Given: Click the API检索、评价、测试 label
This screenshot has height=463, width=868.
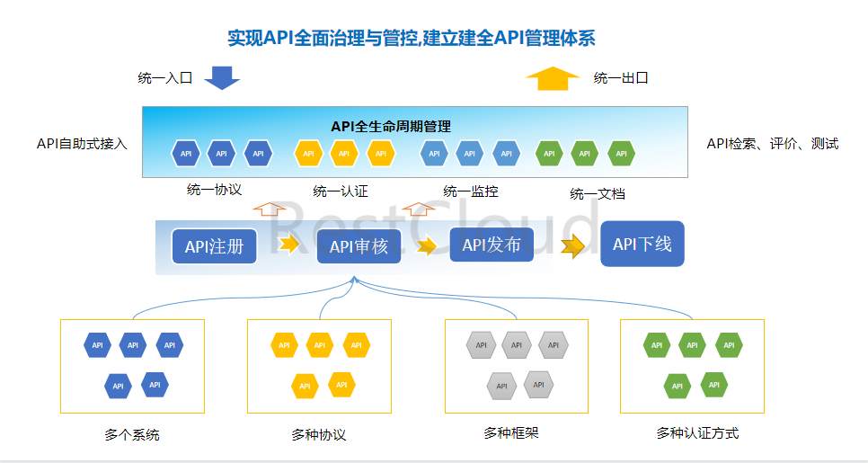Looking at the screenshot, I should click(x=773, y=144).
